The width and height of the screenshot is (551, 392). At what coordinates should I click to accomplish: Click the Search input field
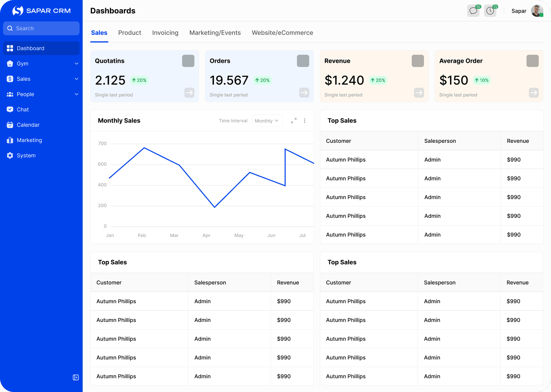tap(41, 28)
